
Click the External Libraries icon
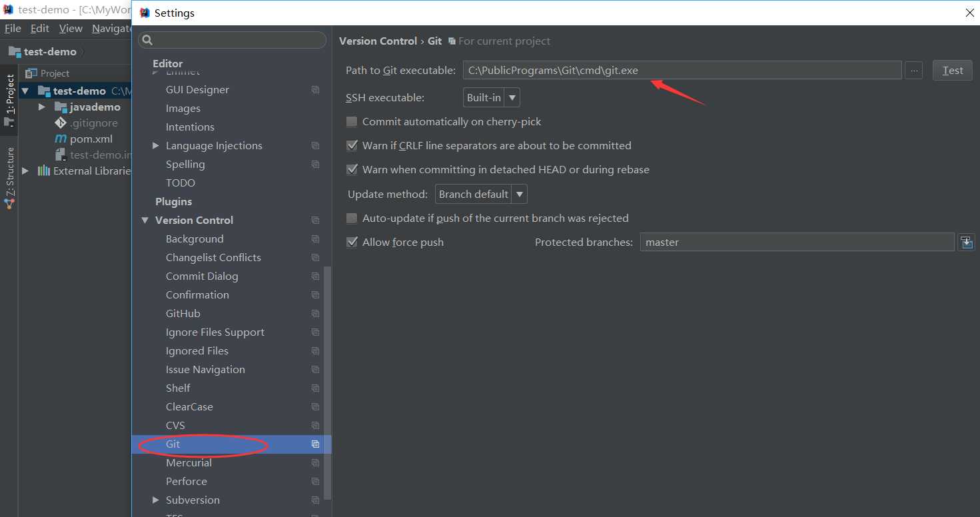tap(44, 171)
